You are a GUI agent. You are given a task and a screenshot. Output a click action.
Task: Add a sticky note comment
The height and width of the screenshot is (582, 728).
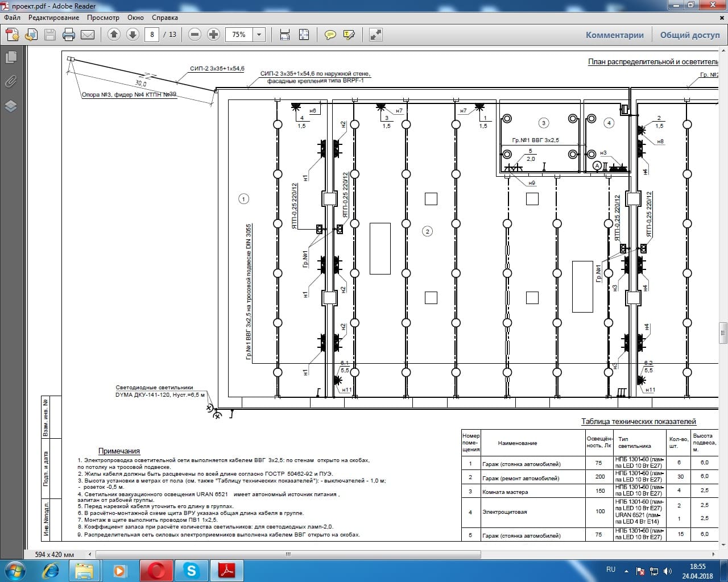(x=330, y=35)
